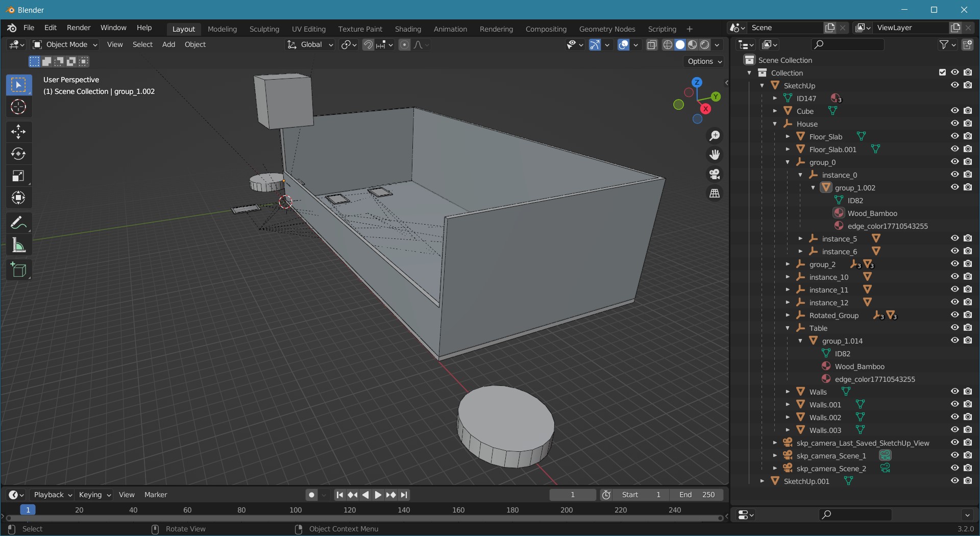Disable render for Table object

pyautogui.click(x=968, y=328)
